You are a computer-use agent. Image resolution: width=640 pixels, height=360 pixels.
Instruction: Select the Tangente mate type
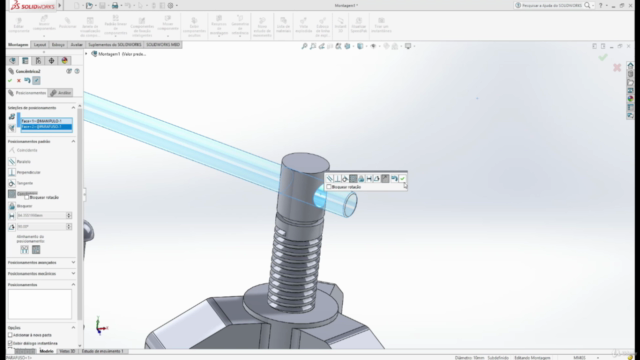tap(20, 183)
